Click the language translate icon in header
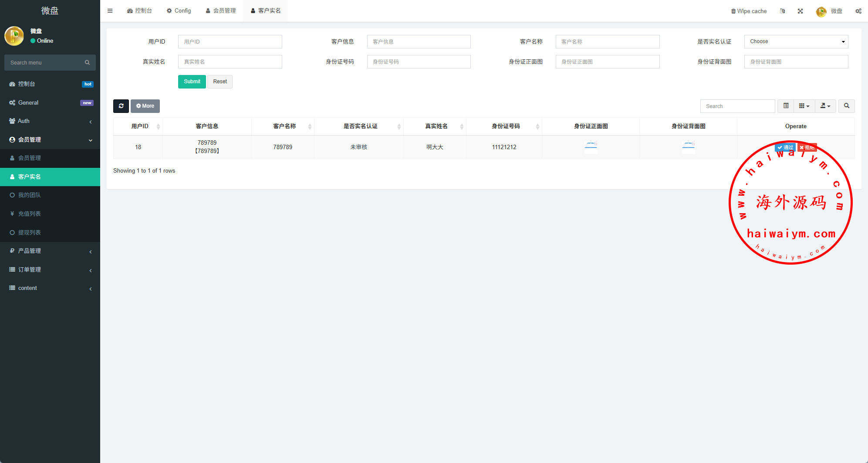 click(782, 11)
